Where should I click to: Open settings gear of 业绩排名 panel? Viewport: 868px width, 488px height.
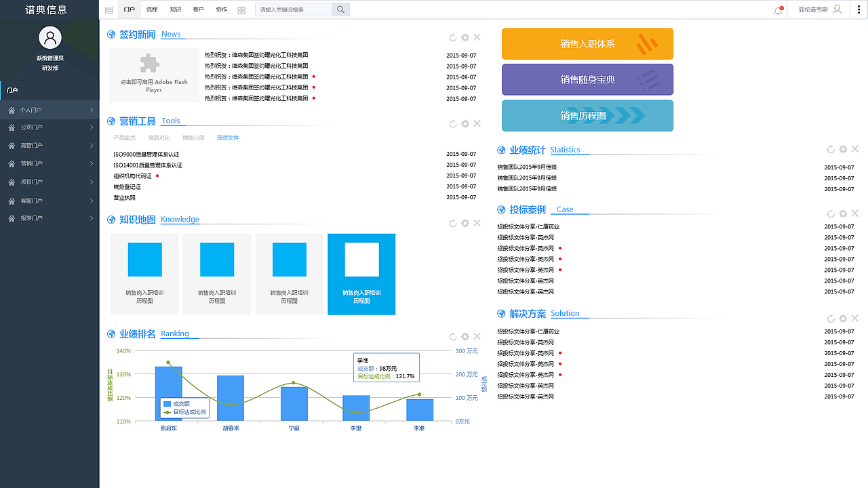(465, 337)
